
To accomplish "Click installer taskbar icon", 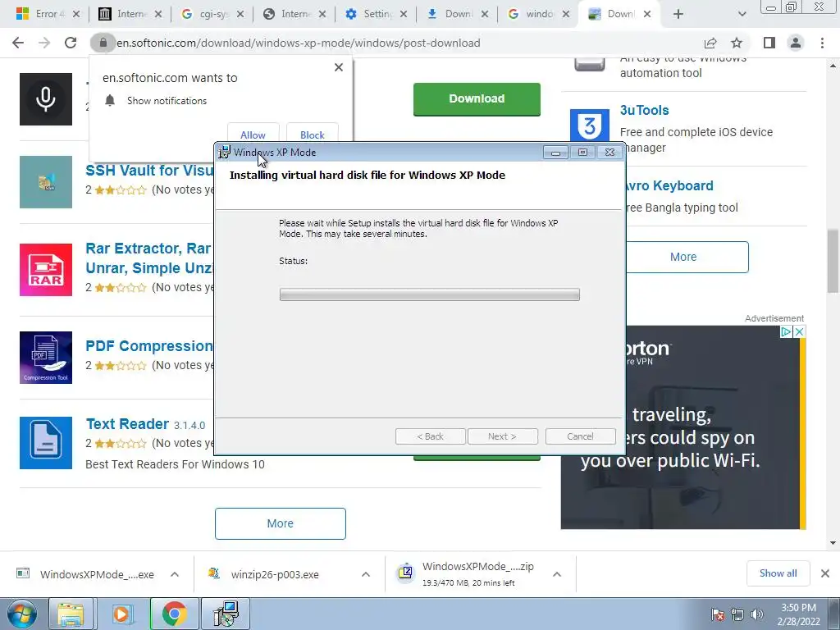I will click(x=226, y=614).
